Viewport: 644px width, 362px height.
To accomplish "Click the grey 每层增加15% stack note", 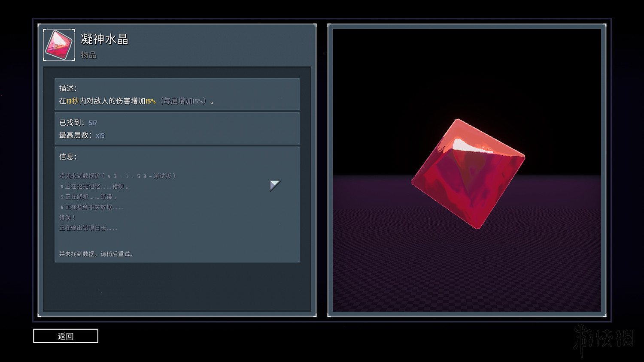I will point(184,101).
